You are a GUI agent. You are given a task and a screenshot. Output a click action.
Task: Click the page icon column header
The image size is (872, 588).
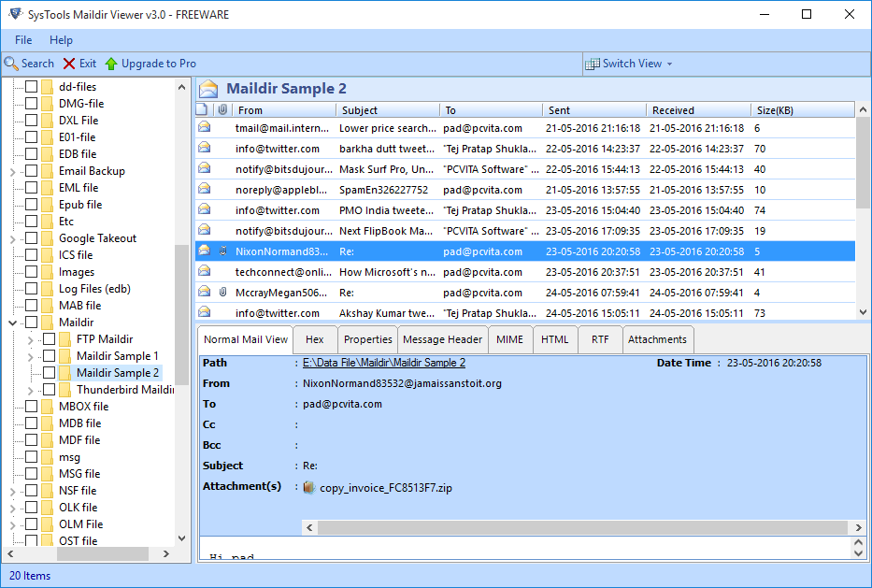pos(202,109)
